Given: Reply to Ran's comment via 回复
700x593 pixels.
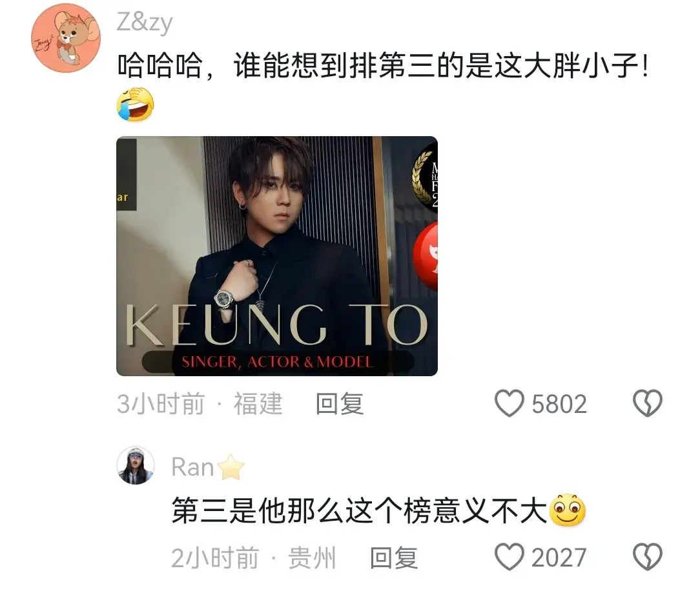Looking at the screenshot, I should coord(394,558).
